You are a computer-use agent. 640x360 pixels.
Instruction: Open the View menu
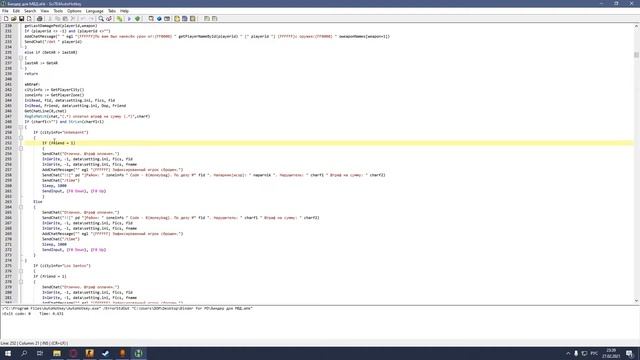click(45, 11)
